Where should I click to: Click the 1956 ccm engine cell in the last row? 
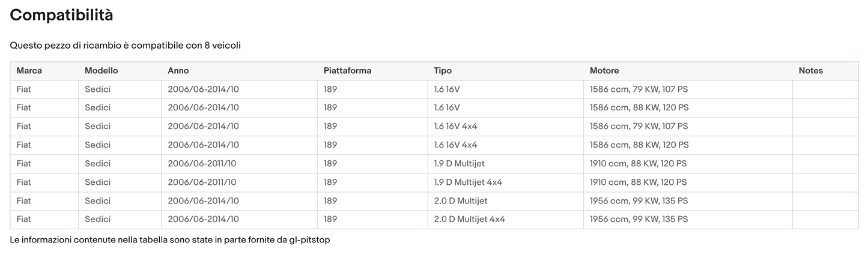[639, 220]
